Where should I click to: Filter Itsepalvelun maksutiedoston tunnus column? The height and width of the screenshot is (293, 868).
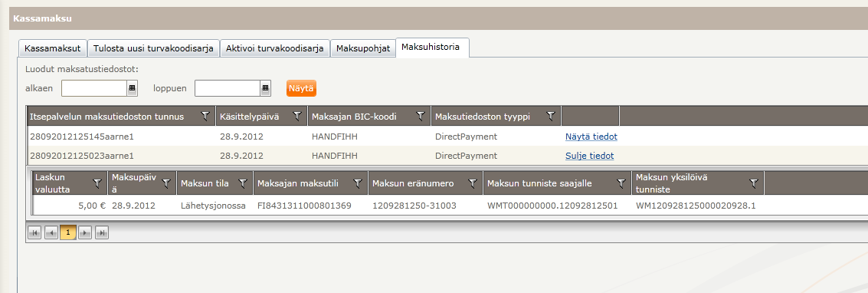coord(205,117)
